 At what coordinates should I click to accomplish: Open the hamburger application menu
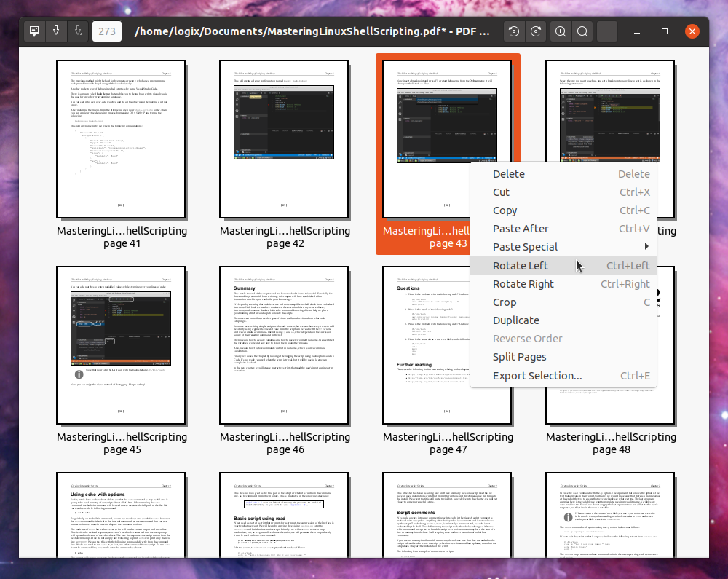click(607, 31)
